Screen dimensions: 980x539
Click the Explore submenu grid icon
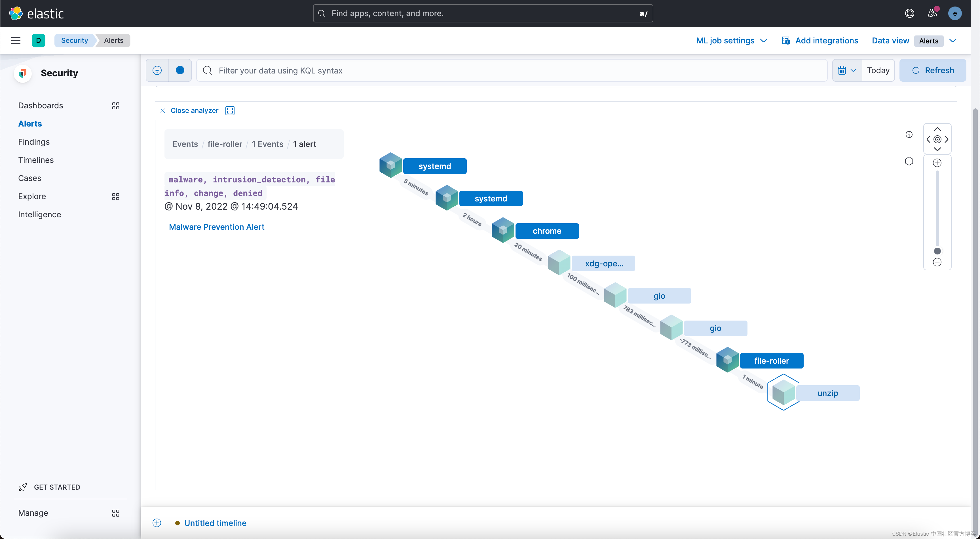click(116, 196)
